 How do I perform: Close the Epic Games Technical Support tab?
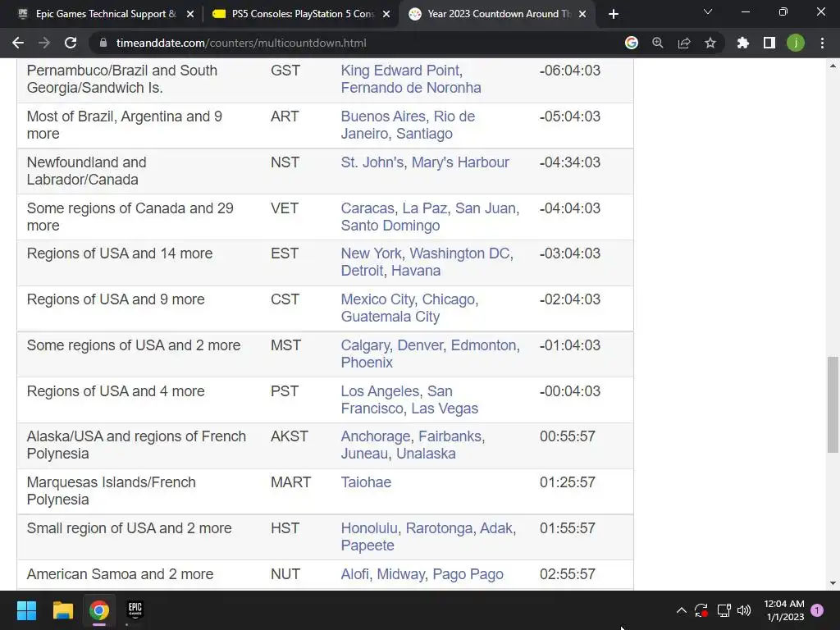tap(190, 14)
